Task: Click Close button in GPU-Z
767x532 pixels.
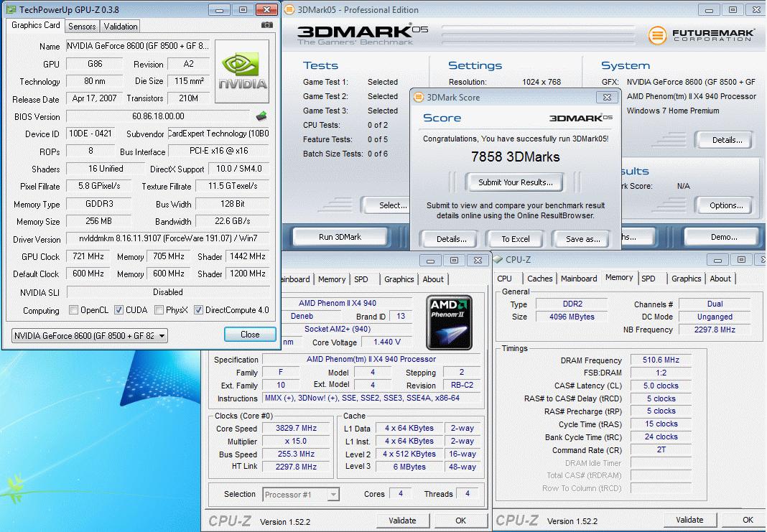Action: [250, 335]
